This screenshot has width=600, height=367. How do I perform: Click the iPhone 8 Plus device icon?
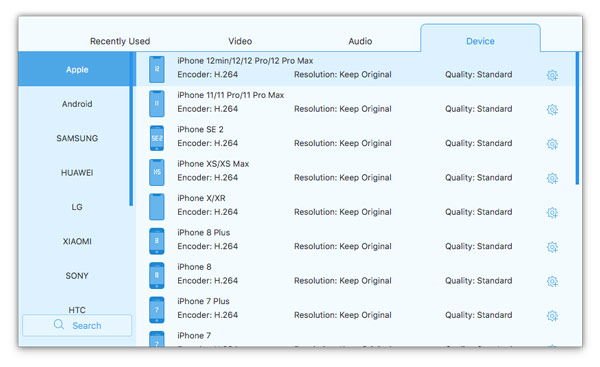(x=157, y=241)
